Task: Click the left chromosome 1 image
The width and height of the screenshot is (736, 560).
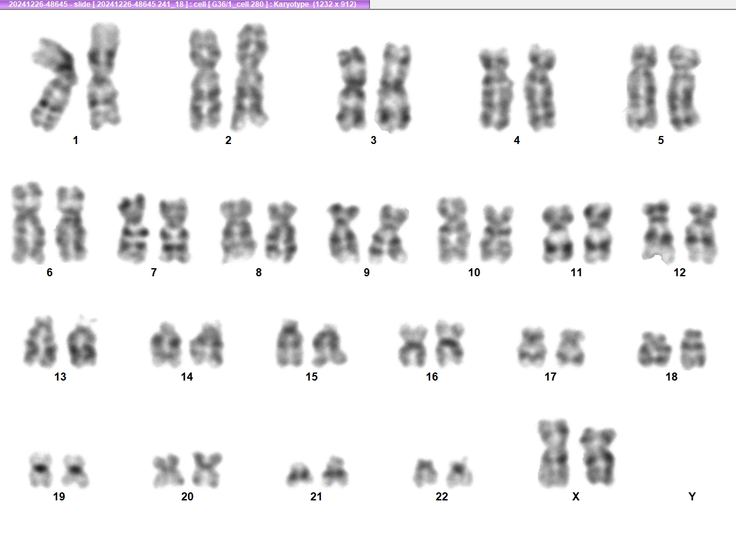Action: point(54,84)
